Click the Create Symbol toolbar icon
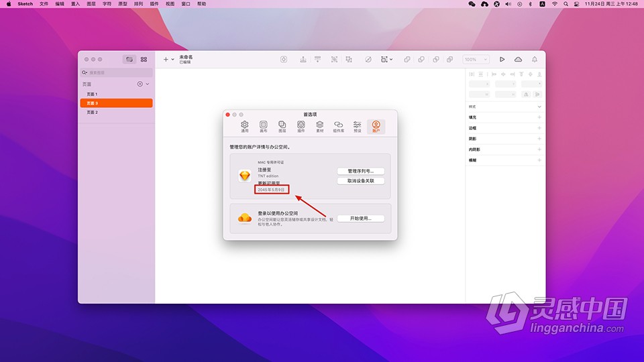Viewport: 644px width, 362px height. click(x=284, y=60)
